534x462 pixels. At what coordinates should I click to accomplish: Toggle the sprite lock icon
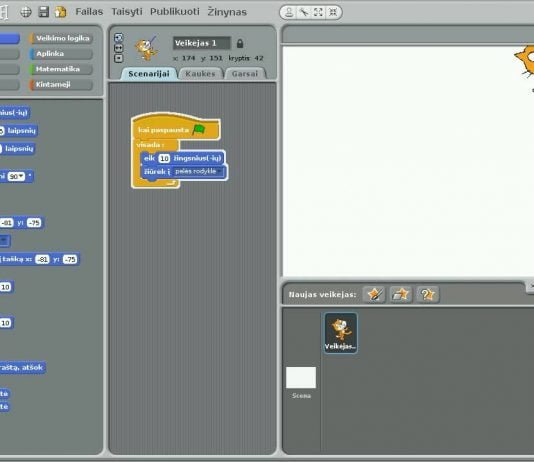(x=240, y=43)
